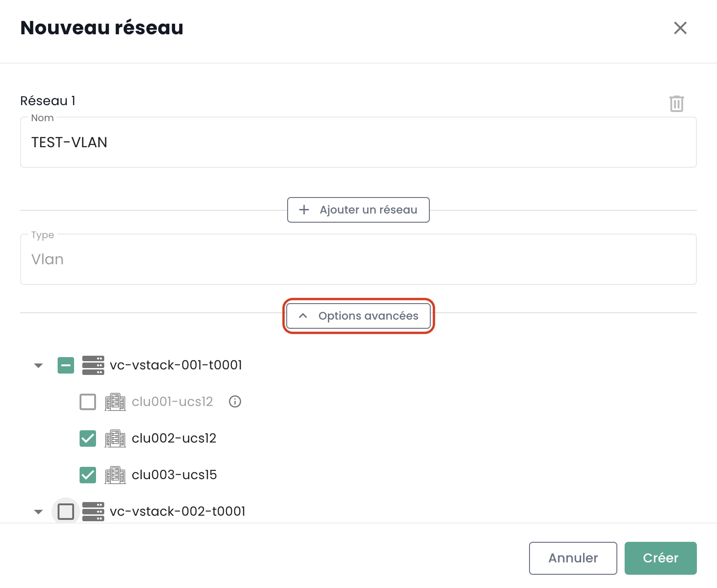Open the Type Vlan dropdown
Screen dimensions: 717x588
pyautogui.click(x=358, y=259)
